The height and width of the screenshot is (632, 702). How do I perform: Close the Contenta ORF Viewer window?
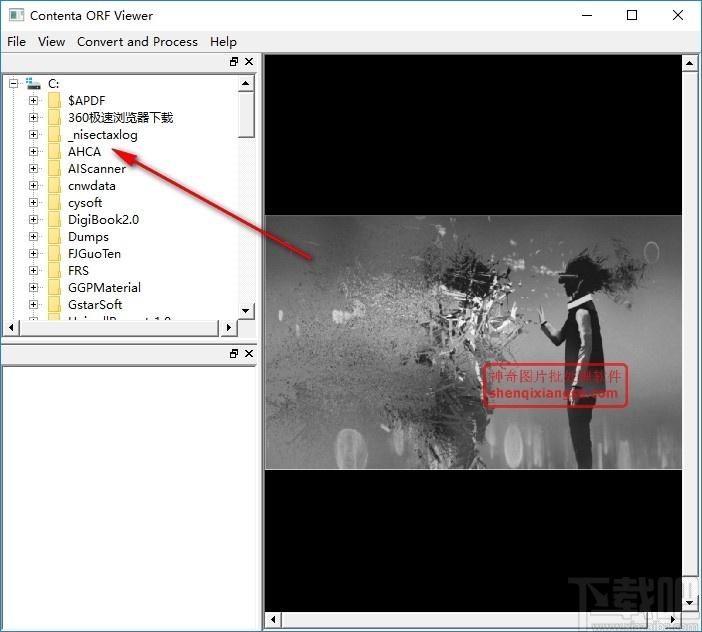678,15
